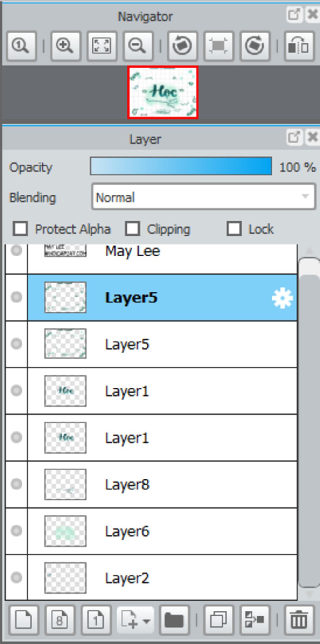Enable the Clipping checkbox

(132, 229)
